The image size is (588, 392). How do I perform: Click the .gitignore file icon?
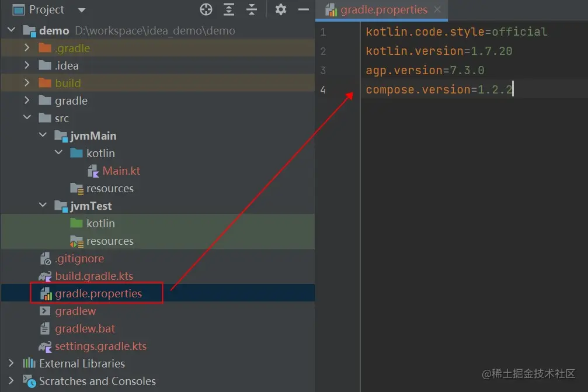click(46, 259)
